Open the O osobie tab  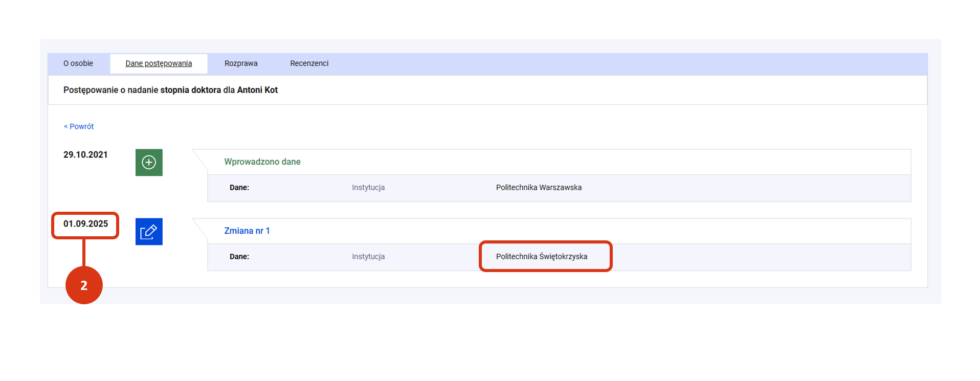[x=78, y=63]
